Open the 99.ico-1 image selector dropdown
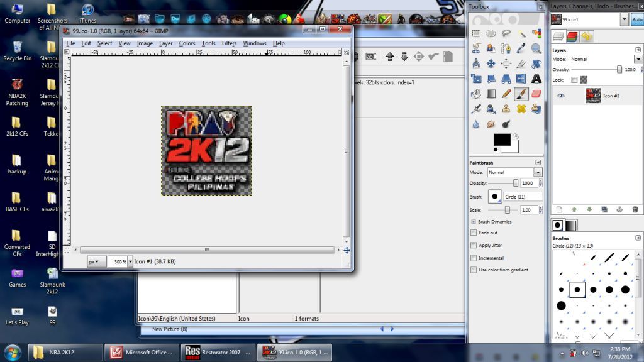 [625, 19]
